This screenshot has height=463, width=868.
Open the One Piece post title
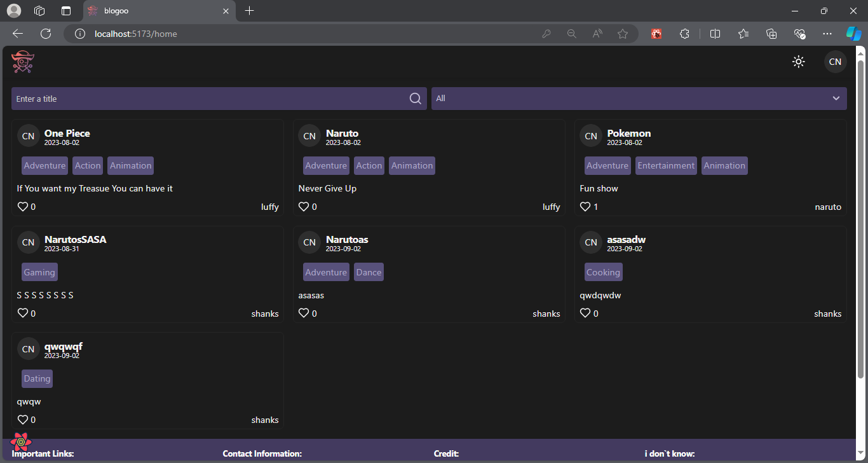point(67,134)
